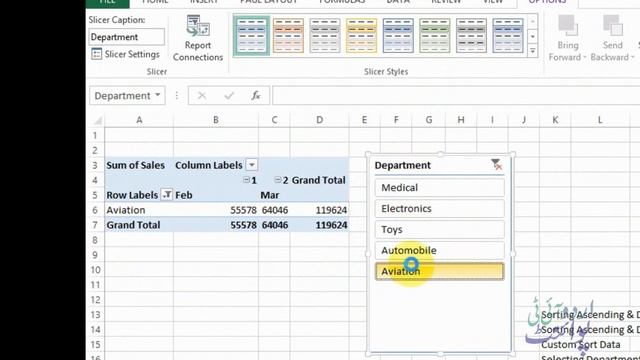Select column A header
The height and width of the screenshot is (360, 640).
(x=139, y=120)
